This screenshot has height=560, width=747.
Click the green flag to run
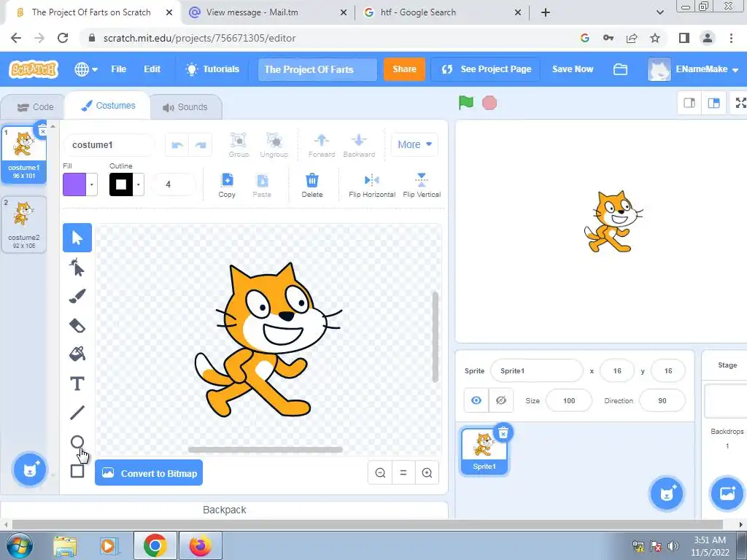[466, 102]
